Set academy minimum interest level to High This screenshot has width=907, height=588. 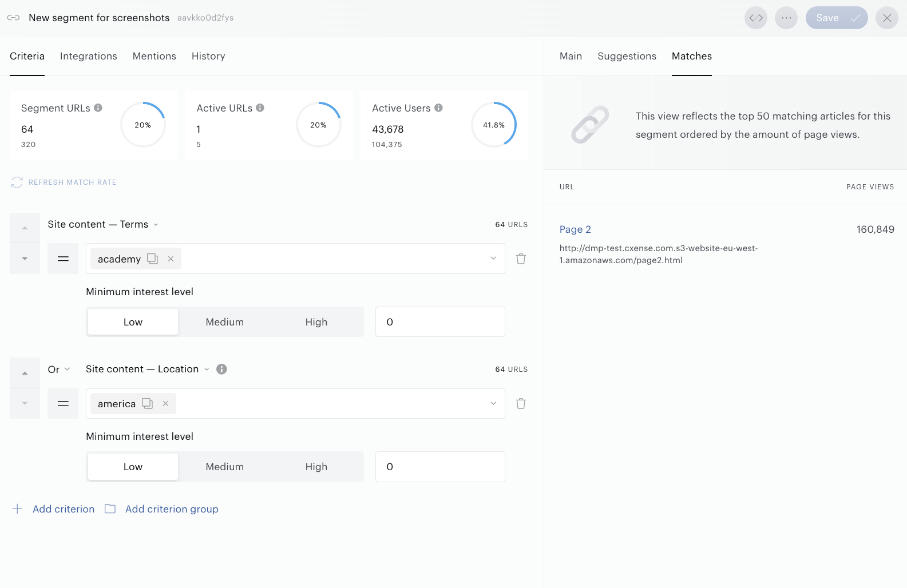316,322
